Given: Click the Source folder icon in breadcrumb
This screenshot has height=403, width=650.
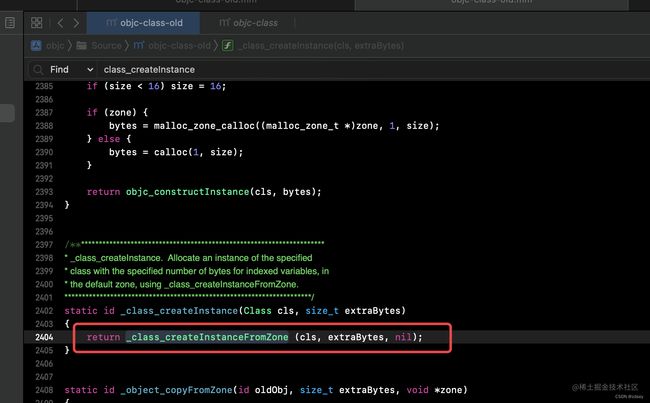Looking at the screenshot, I should pos(82,46).
